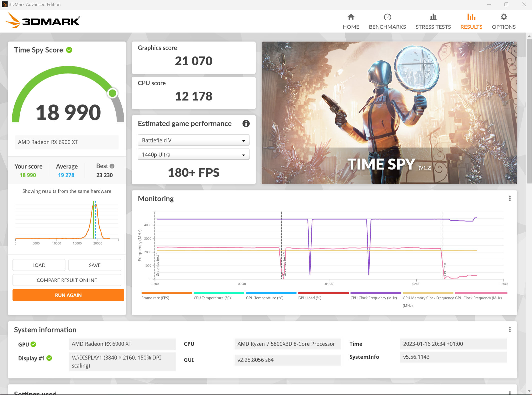This screenshot has height=395, width=532.
Task: Click info icon next to Best score
Action: click(x=112, y=166)
